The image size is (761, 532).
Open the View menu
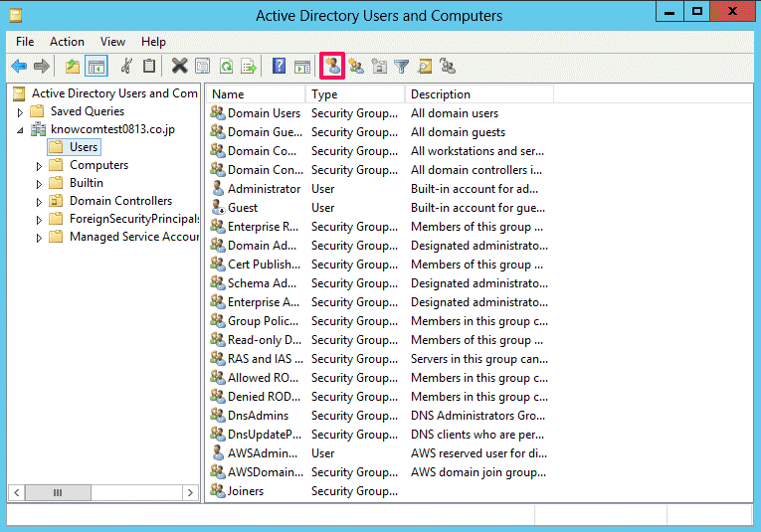coord(112,42)
